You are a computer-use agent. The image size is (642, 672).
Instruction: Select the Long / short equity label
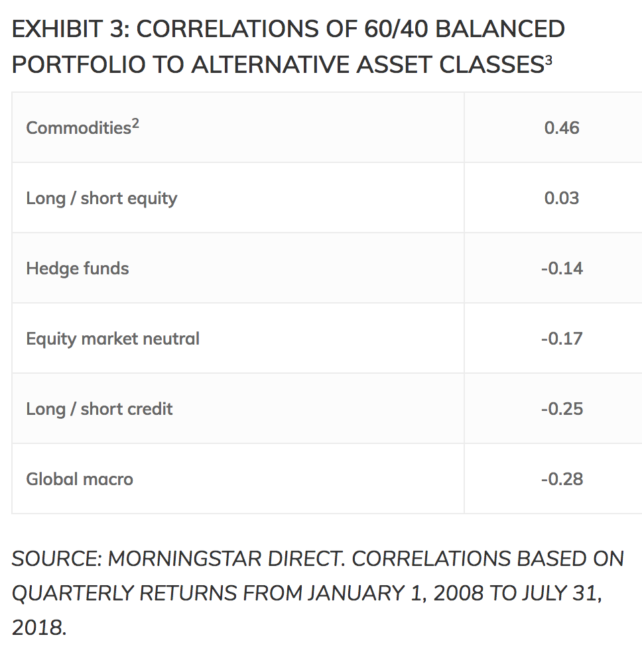point(101,198)
